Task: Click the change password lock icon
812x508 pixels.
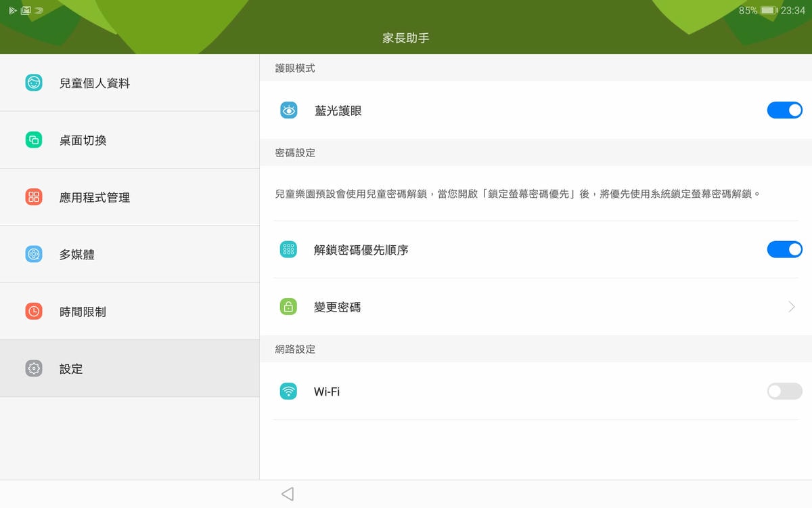Action: [x=289, y=307]
